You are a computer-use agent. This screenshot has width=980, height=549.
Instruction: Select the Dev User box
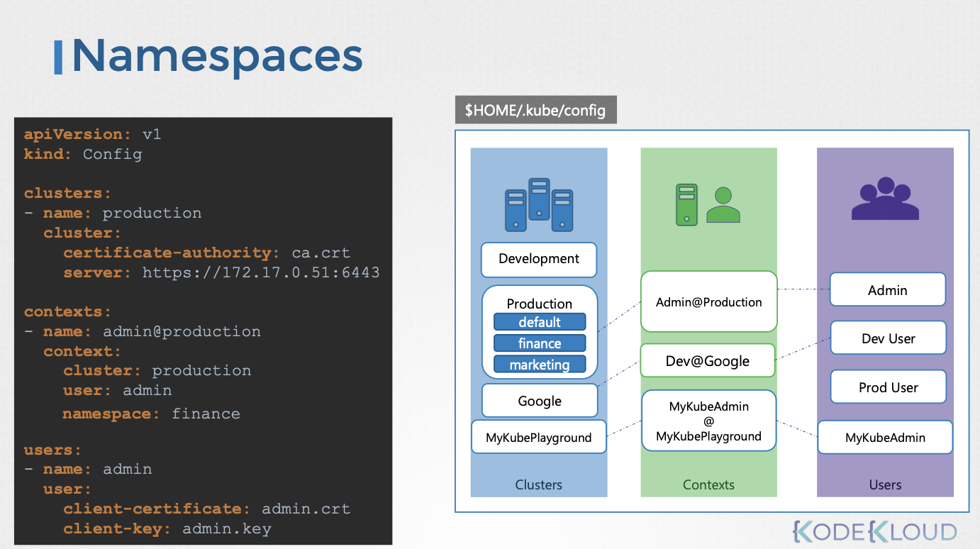tap(889, 338)
